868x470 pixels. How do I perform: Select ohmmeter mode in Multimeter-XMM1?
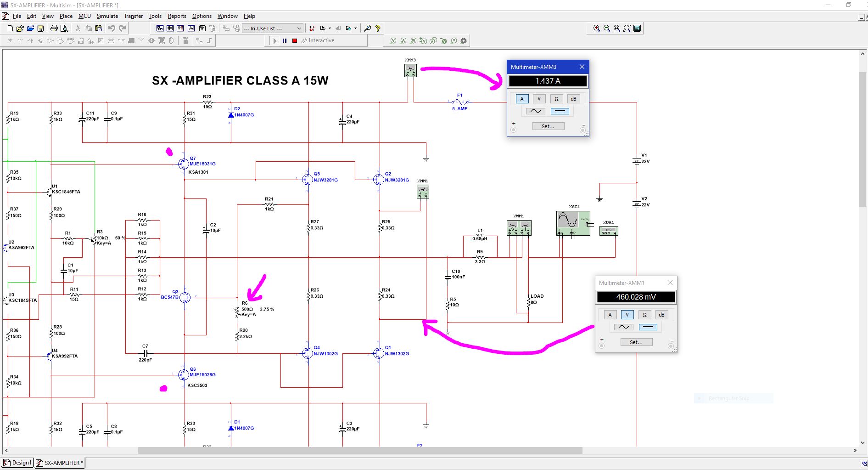coord(644,315)
